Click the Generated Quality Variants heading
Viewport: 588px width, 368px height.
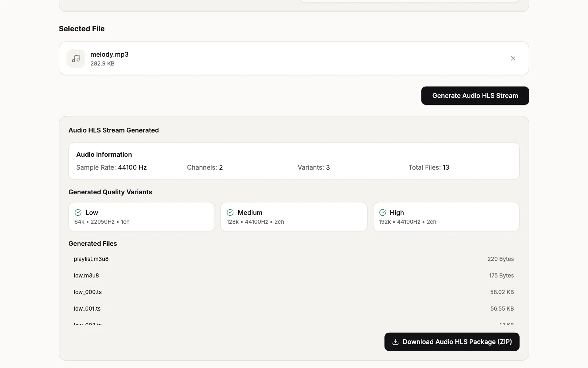(110, 192)
